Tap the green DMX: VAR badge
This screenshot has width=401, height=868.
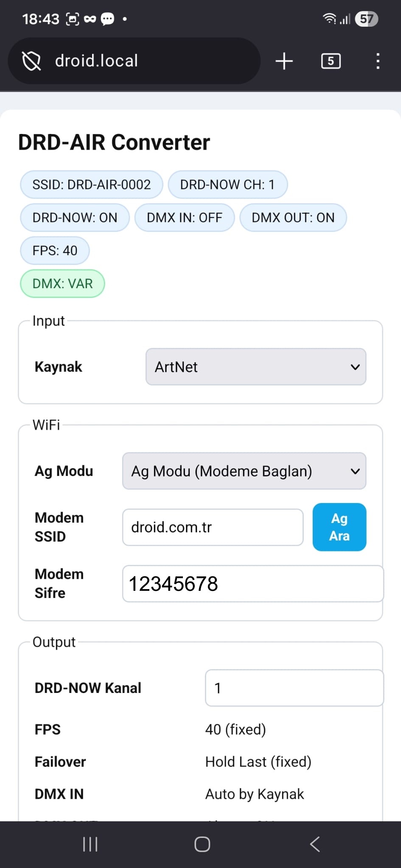pos(62,283)
